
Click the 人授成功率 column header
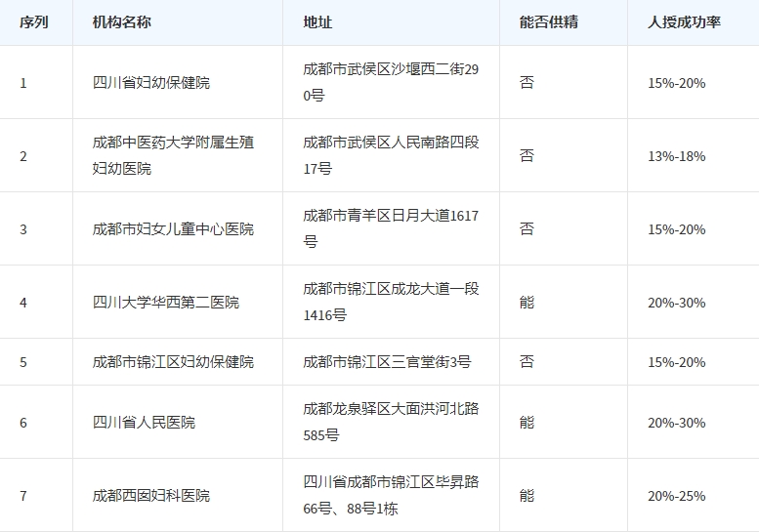pos(684,22)
